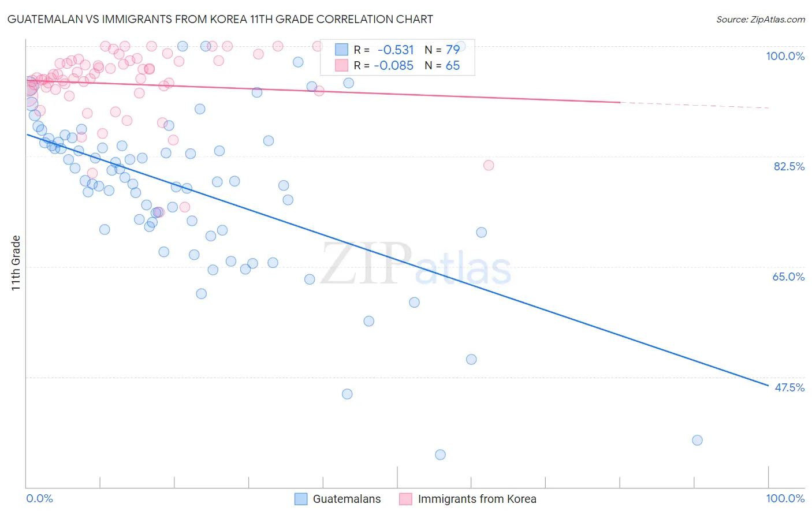Click the 11th Grade axis title
The image size is (812, 515).
point(16,263)
